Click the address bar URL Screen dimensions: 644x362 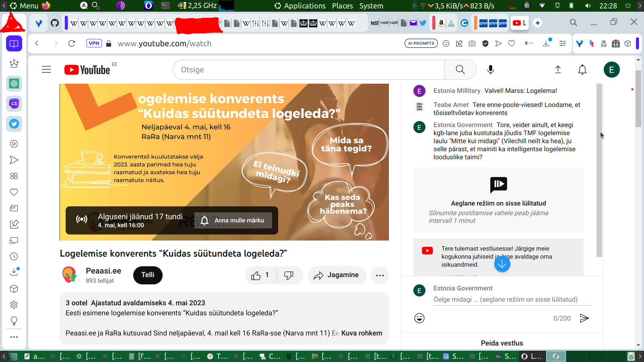coord(164,43)
